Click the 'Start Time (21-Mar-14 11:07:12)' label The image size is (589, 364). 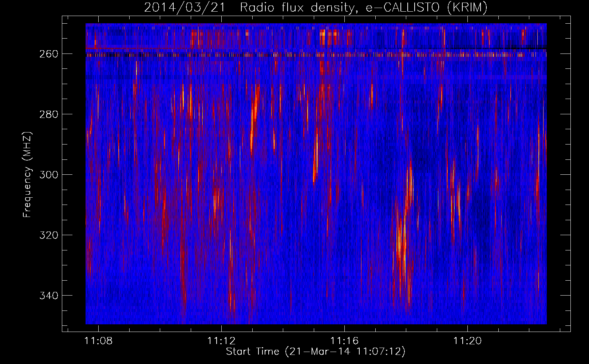pyautogui.click(x=316, y=352)
